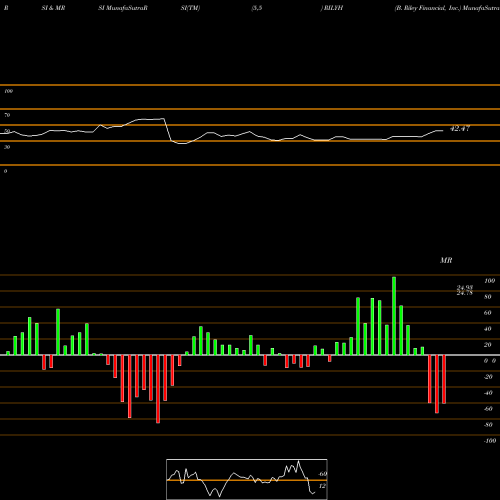Select the "SI & MR" header text
The width and height of the screenshot is (500, 500).
[53, 8]
